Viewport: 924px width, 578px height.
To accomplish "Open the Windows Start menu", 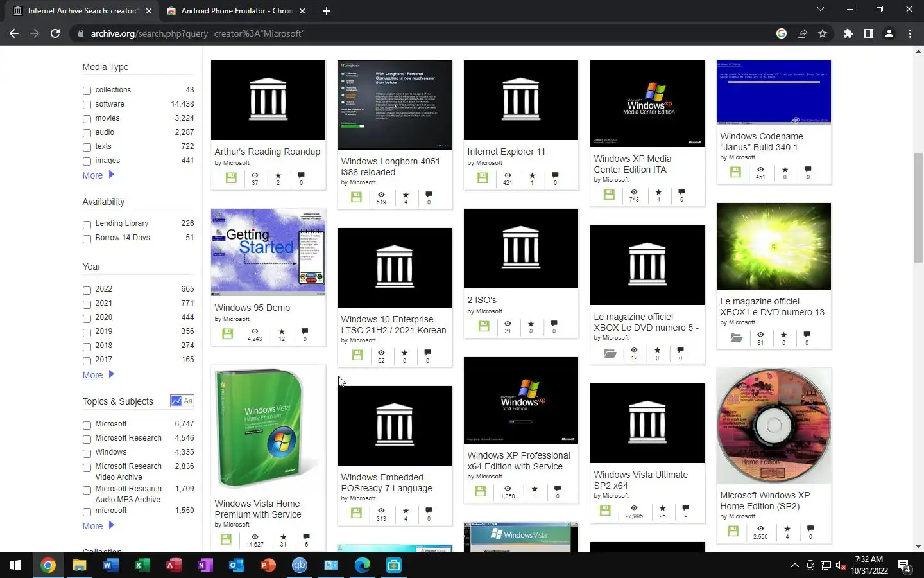I will click(15, 565).
